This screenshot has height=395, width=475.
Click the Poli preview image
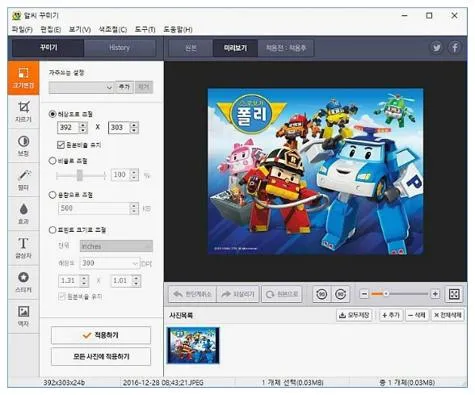[315, 172]
